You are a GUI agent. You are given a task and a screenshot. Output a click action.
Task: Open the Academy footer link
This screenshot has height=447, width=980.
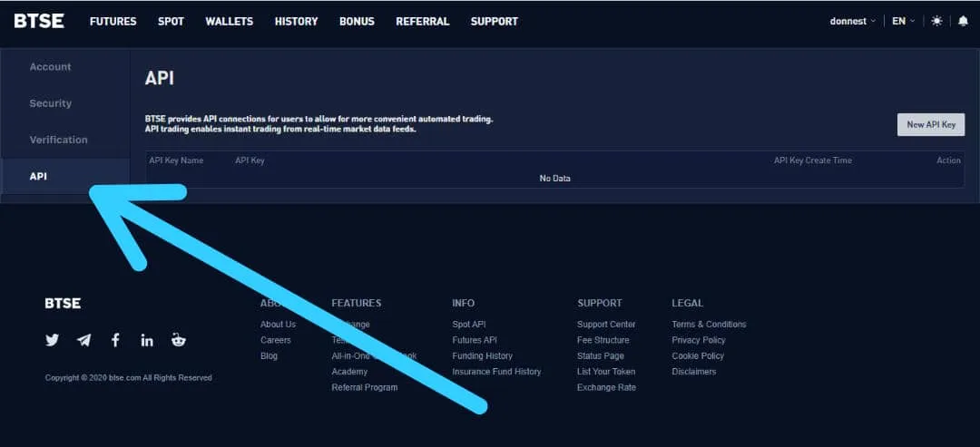click(x=349, y=372)
